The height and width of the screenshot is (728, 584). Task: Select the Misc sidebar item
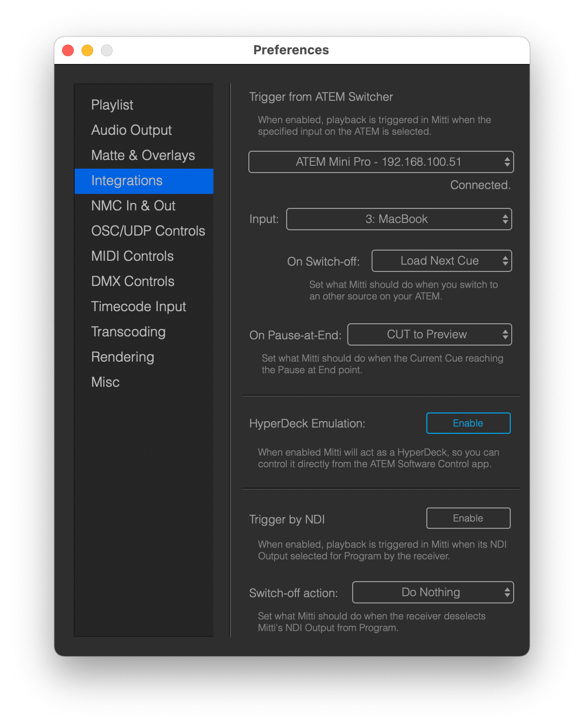point(105,382)
